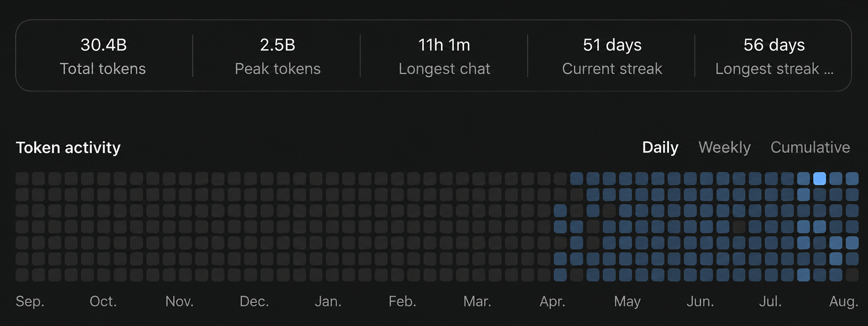Click the Apr. month label
The image size is (868, 326).
[552, 301]
